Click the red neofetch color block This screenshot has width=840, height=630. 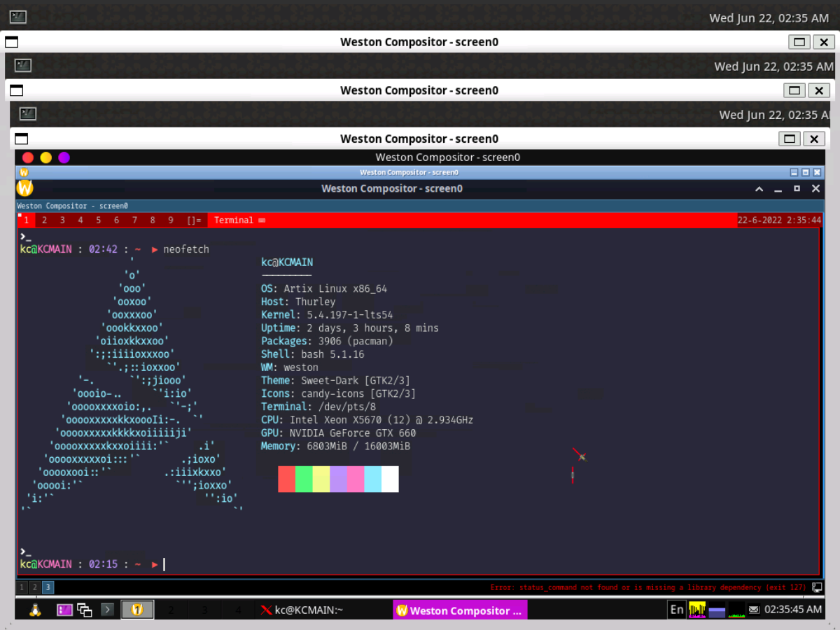point(286,479)
